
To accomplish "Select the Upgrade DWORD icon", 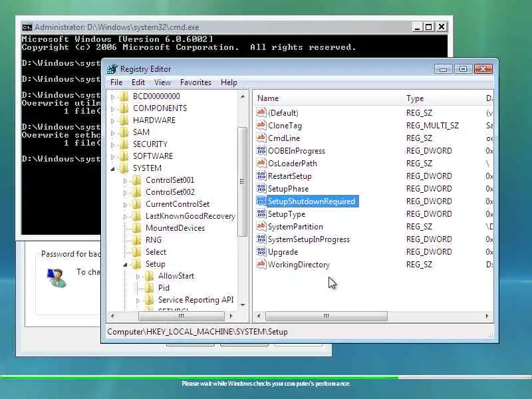I will pos(261,251).
